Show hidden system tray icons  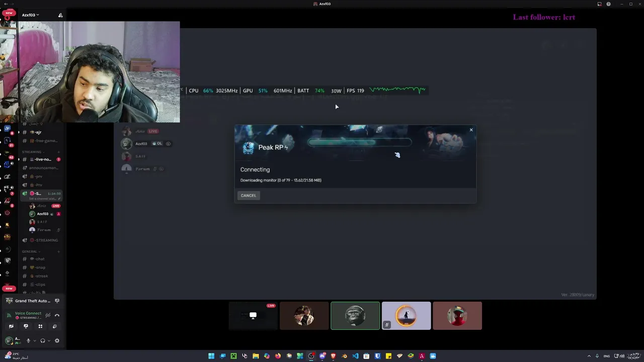pyautogui.click(x=589, y=356)
